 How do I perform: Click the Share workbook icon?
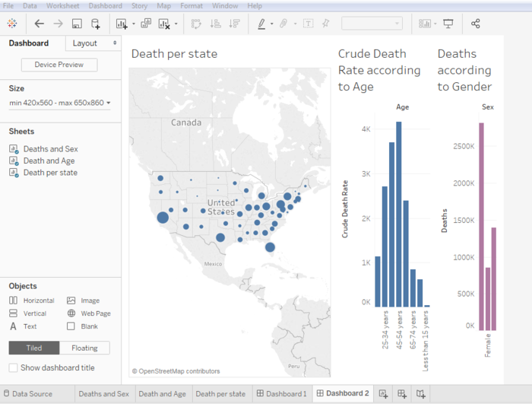[x=476, y=24]
